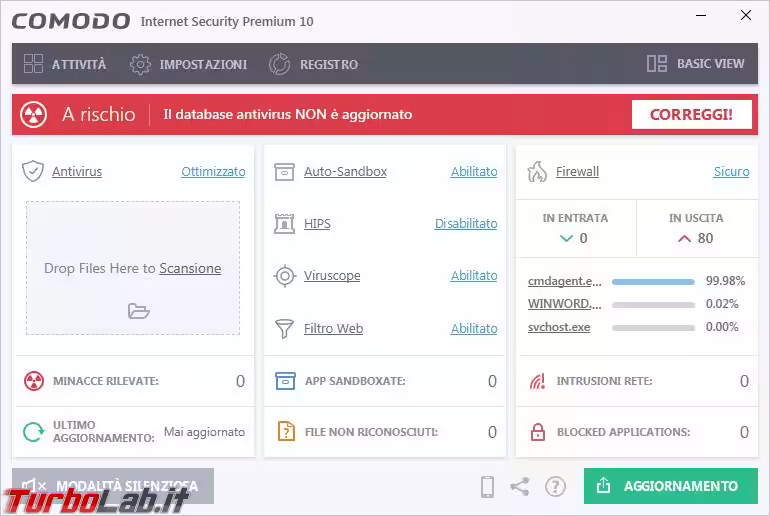Open the Impostazioni menu
The height and width of the screenshot is (516, 770).
click(189, 64)
